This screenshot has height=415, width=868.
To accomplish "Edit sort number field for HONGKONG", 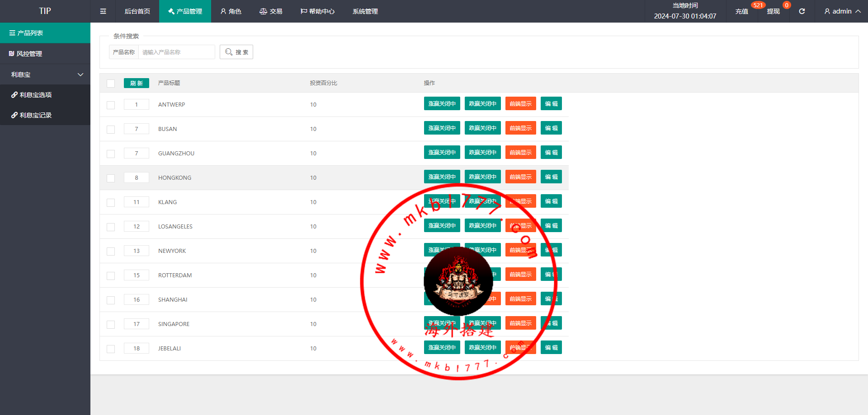I will (137, 177).
